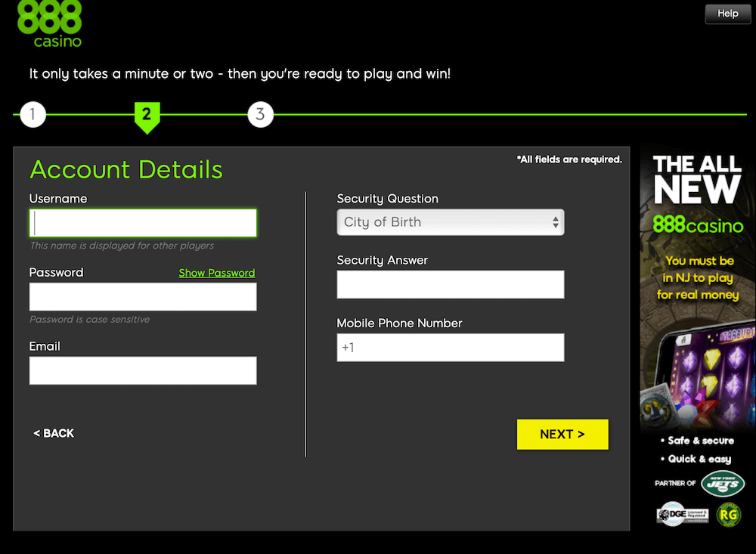This screenshot has width=756, height=554.
Task: Click the 888 casino logo
Action: [49, 24]
